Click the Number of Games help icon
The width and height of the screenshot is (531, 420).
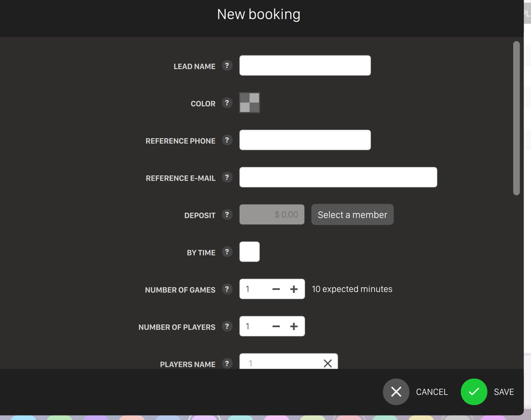click(227, 289)
